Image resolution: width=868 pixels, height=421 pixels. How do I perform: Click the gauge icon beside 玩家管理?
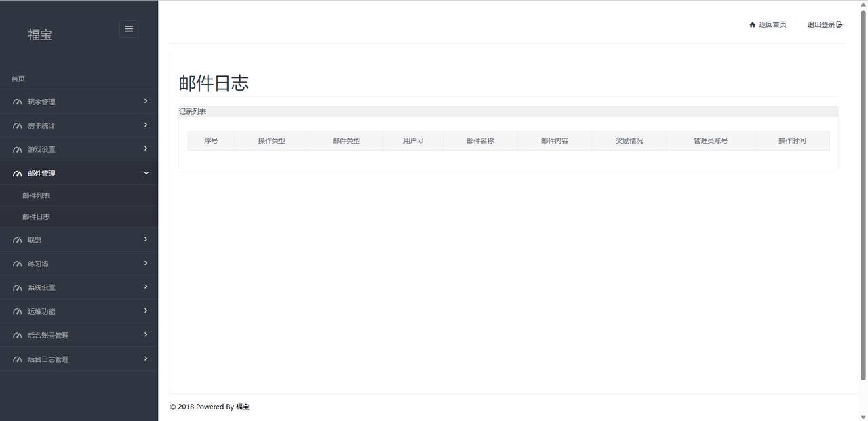click(x=17, y=102)
